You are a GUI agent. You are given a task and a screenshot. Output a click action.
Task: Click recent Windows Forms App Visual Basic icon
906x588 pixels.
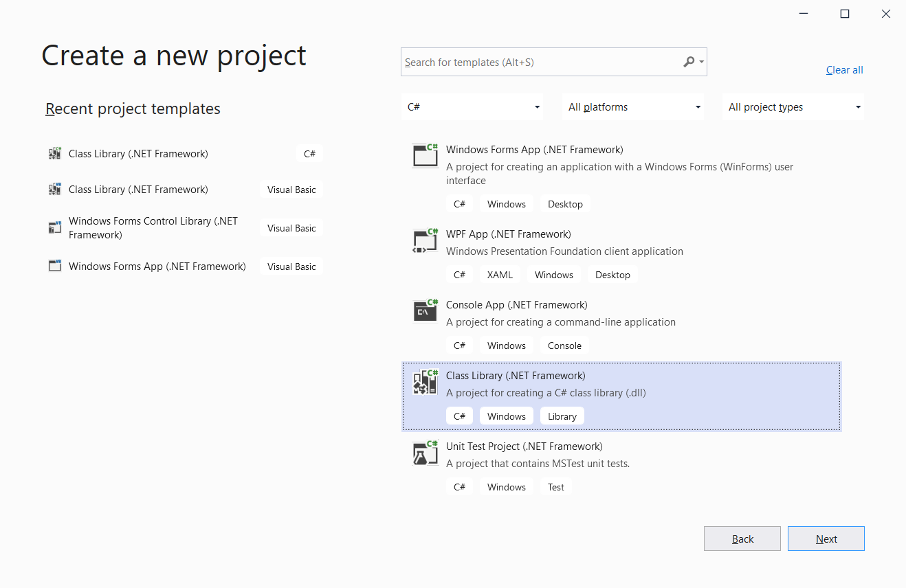tap(55, 266)
